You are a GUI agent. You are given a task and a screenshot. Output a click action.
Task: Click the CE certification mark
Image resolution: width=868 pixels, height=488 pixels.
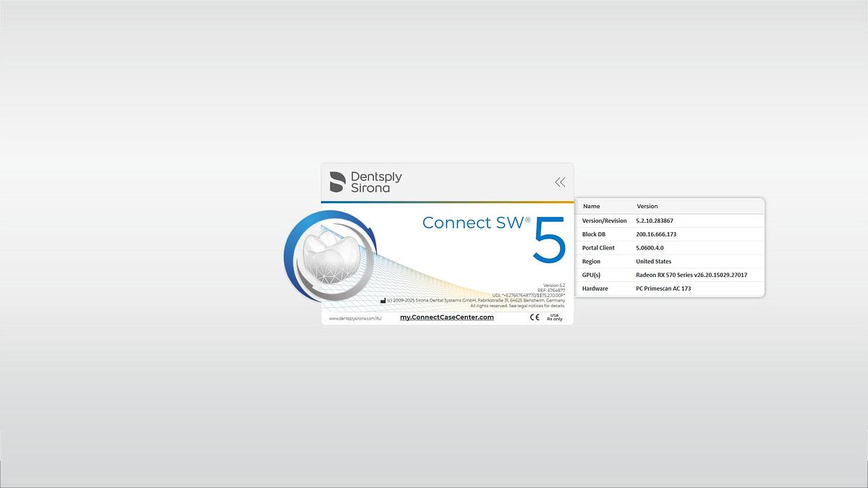[535, 317]
